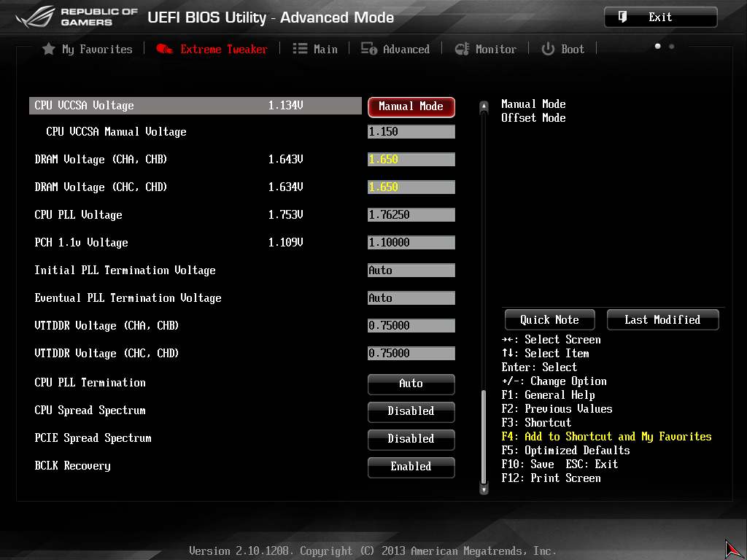Image resolution: width=747 pixels, height=560 pixels.
Task: Edit DRAM Voltage (CHC, CHD) value field
Action: click(x=411, y=187)
